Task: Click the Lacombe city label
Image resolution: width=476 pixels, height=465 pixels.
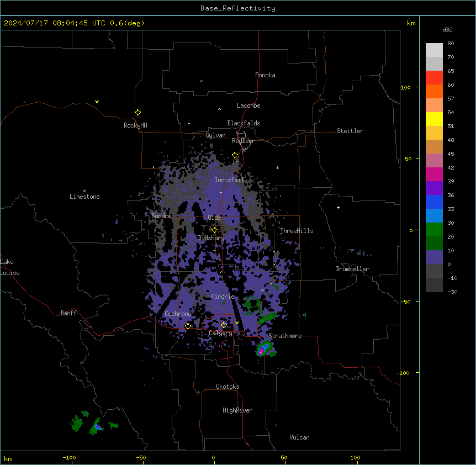Action: (248, 105)
